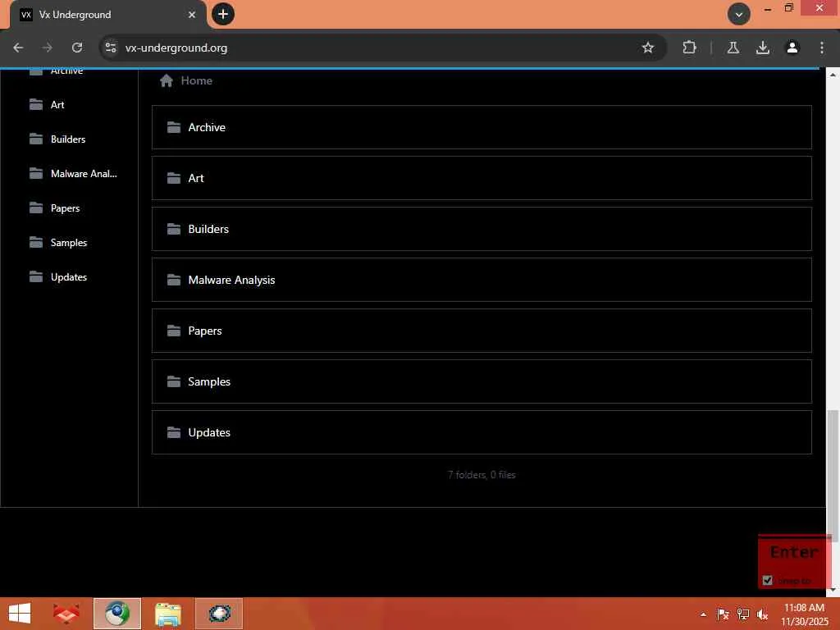The width and height of the screenshot is (840, 630).
Task: Select Builders in the sidebar tree
Action: click(68, 139)
